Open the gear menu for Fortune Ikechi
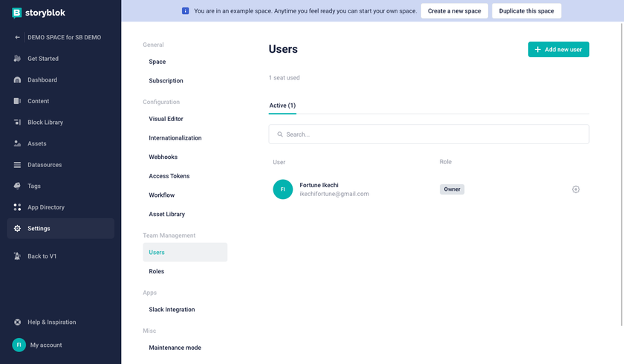The width and height of the screenshot is (624, 364). 576,189
